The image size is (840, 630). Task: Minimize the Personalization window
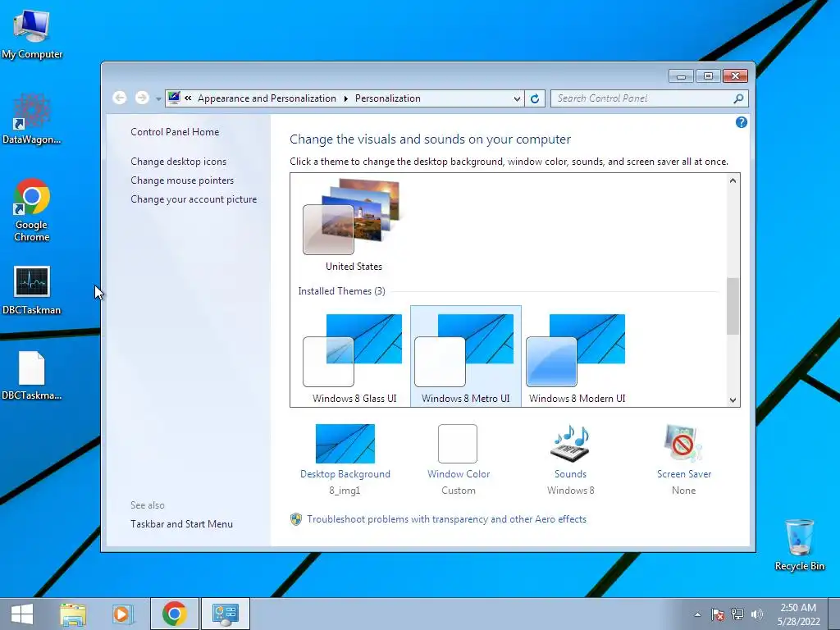coord(681,76)
